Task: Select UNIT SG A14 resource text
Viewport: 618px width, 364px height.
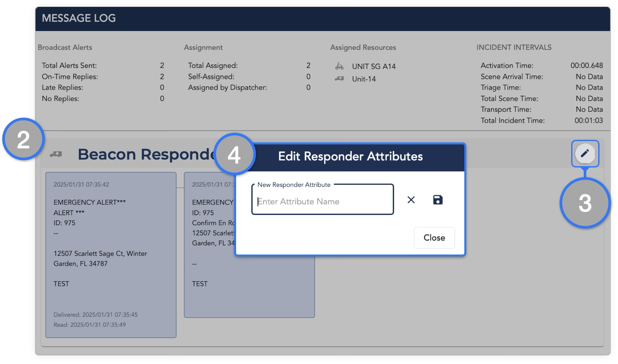Action: tap(374, 66)
